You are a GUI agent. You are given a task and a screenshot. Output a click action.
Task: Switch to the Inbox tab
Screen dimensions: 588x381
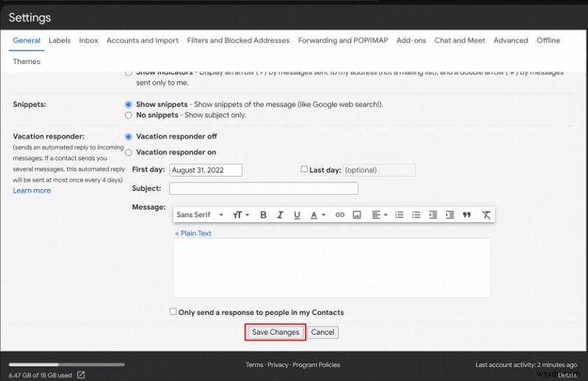point(88,40)
